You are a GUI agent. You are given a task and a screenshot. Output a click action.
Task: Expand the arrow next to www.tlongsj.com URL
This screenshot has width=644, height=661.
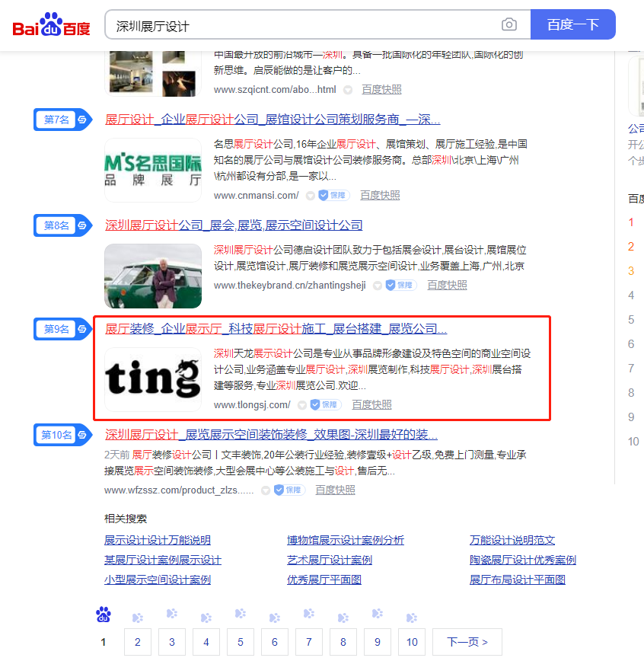click(x=301, y=405)
